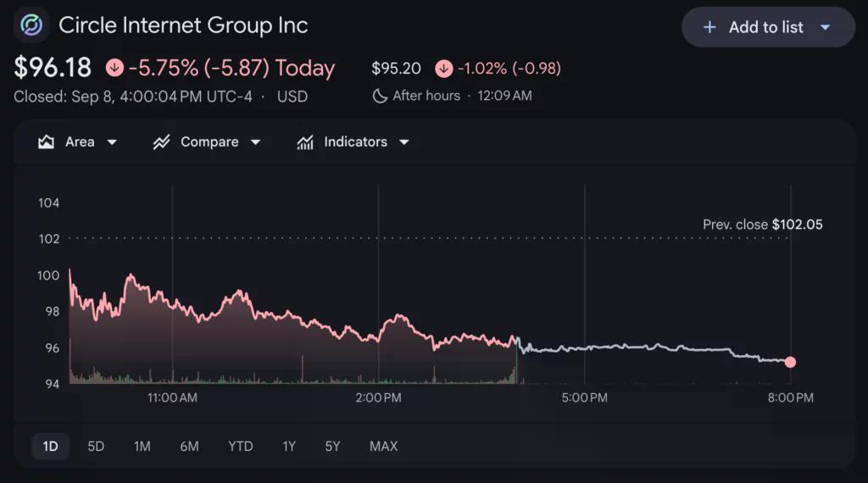Select the 1Y time range tab
868x483 pixels.
[x=289, y=447]
